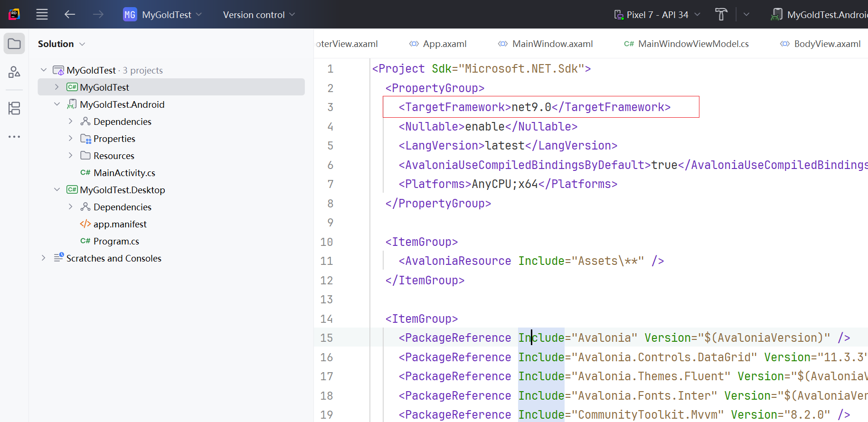Show more tool windows ellipsis
Screen dimensions: 868x422
coord(14,137)
